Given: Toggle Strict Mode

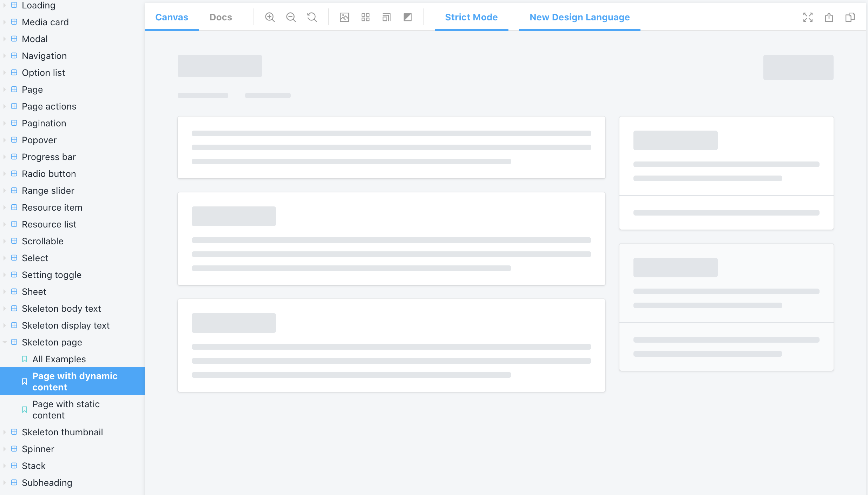Looking at the screenshot, I should (471, 17).
